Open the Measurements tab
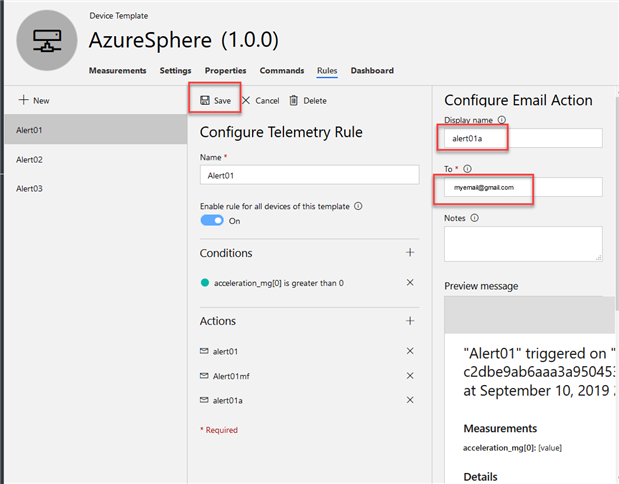This screenshot has height=484, width=619. [x=117, y=70]
